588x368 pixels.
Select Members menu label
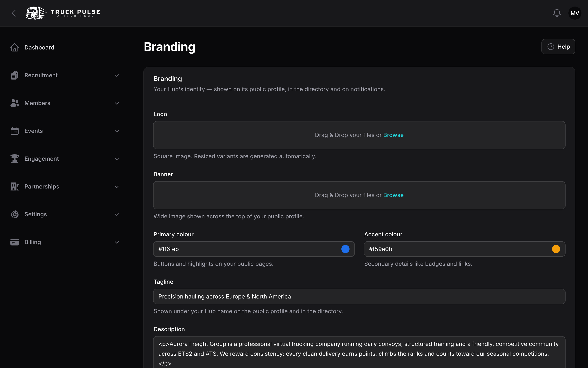pyautogui.click(x=37, y=103)
